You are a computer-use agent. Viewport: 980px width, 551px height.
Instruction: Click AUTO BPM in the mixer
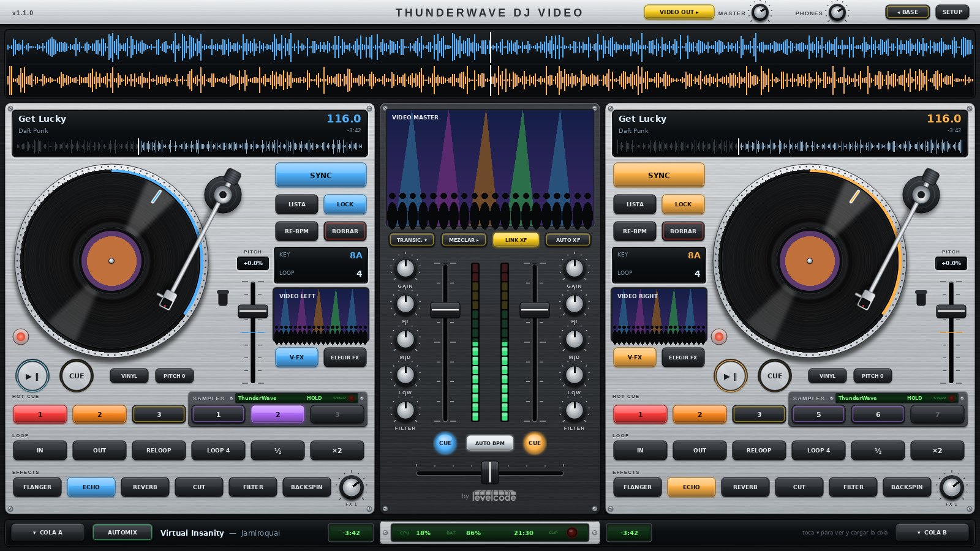(x=490, y=443)
